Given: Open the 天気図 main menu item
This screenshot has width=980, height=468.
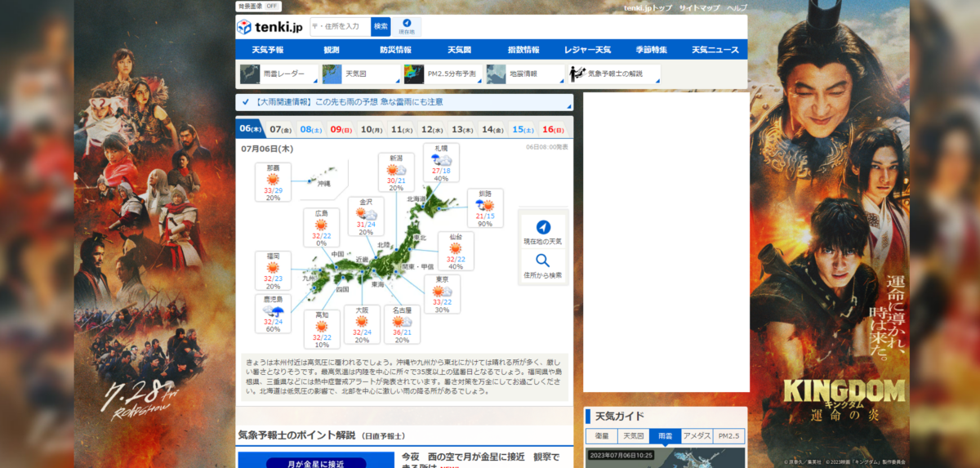Looking at the screenshot, I should (460, 50).
